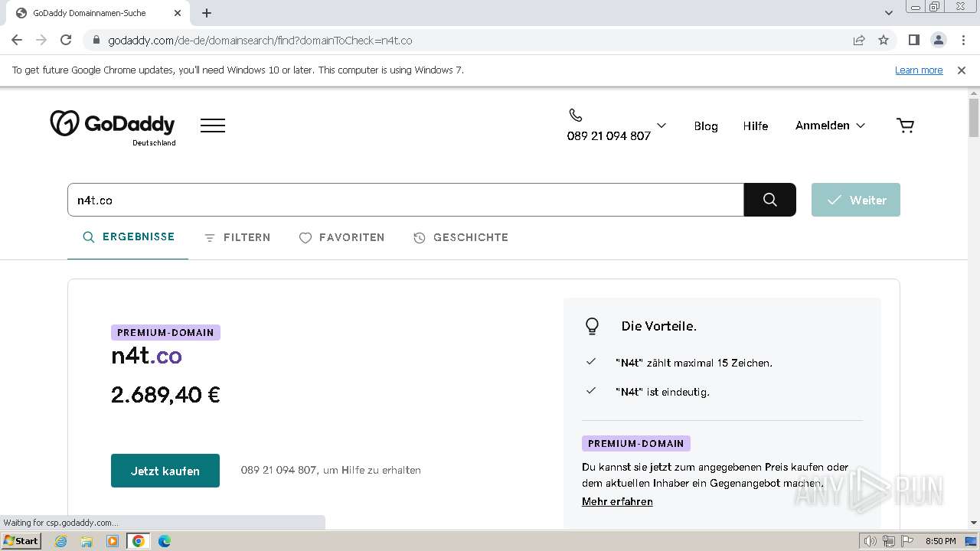Expand the phone number dropdown
This screenshot has width=980, height=551.
tap(661, 126)
